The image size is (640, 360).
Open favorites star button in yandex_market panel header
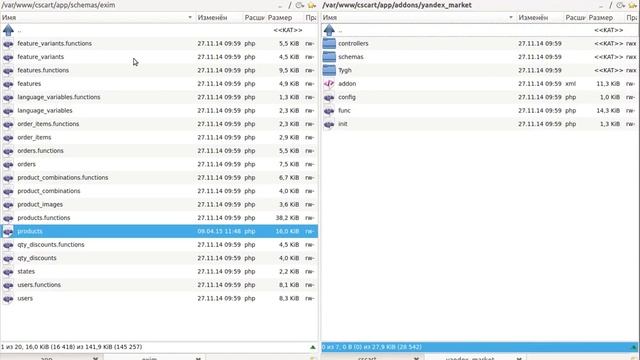[x=633, y=5]
